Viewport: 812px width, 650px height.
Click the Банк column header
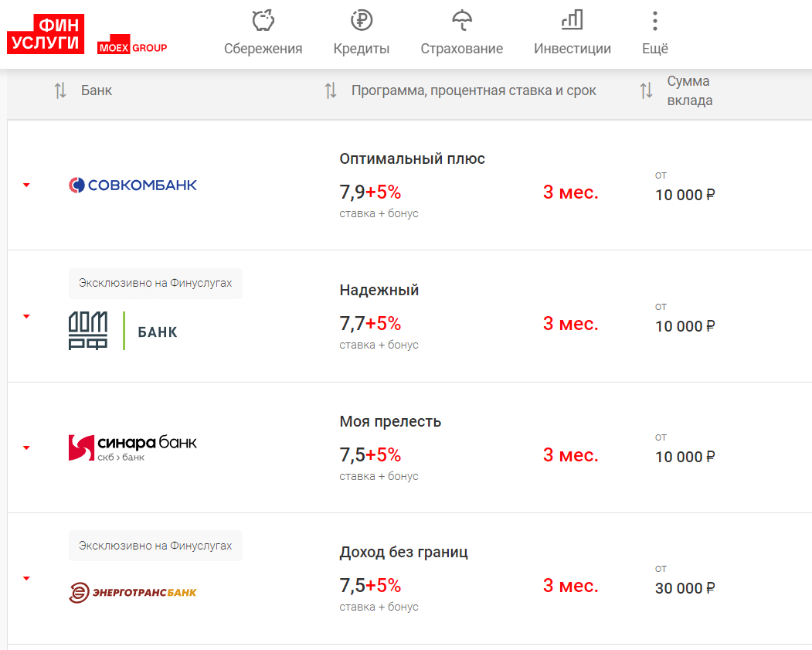coord(97,90)
